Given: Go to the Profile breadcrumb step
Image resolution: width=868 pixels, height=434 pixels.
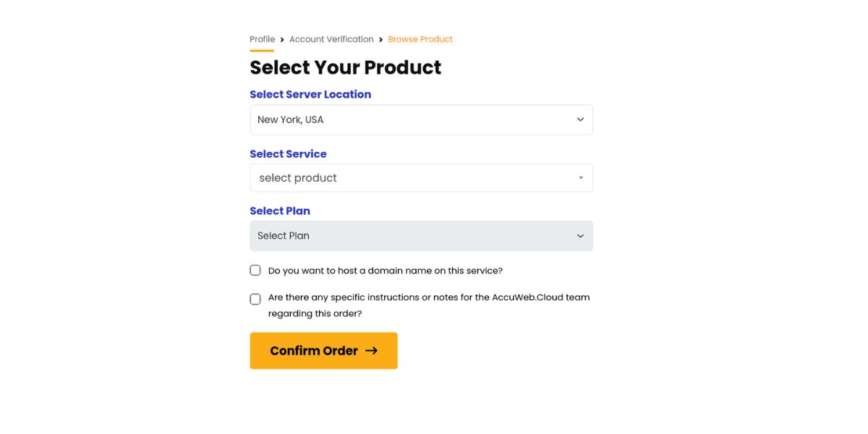Looking at the screenshot, I should [262, 38].
